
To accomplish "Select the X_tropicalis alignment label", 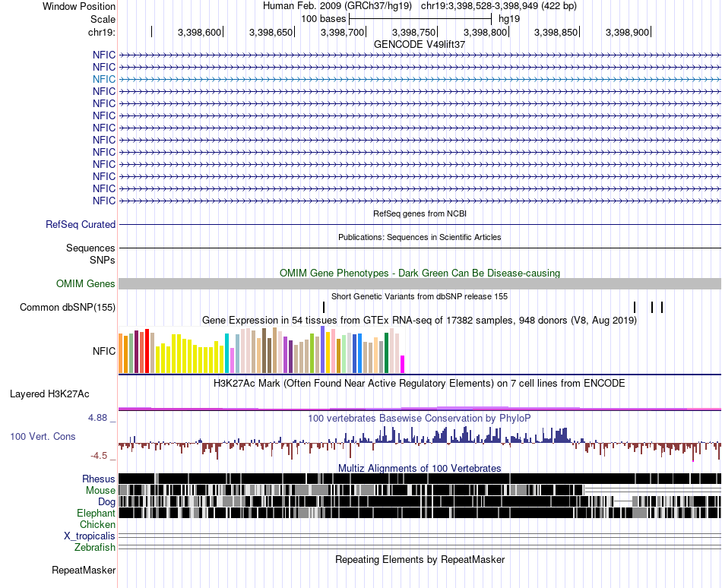I will (x=90, y=536).
